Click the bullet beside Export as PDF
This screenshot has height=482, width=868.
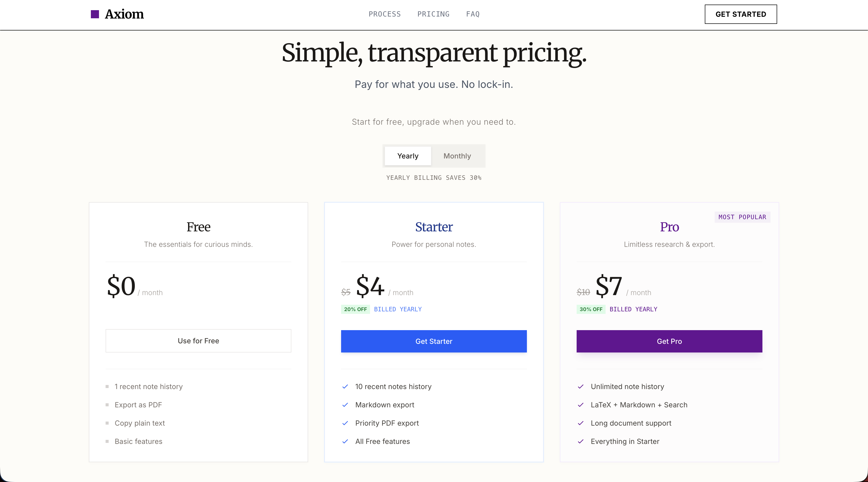[x=107, y=405]
